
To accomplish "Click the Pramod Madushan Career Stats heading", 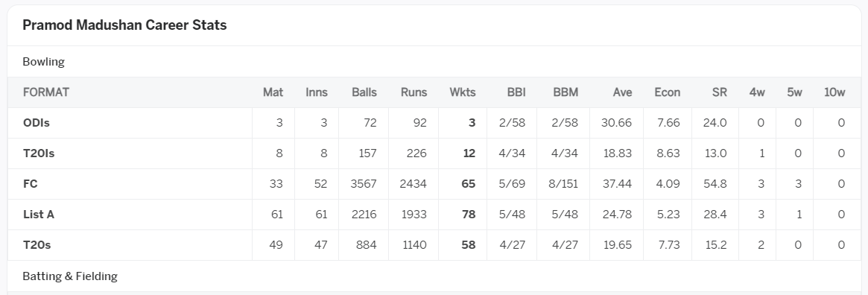I will [124, 25].
